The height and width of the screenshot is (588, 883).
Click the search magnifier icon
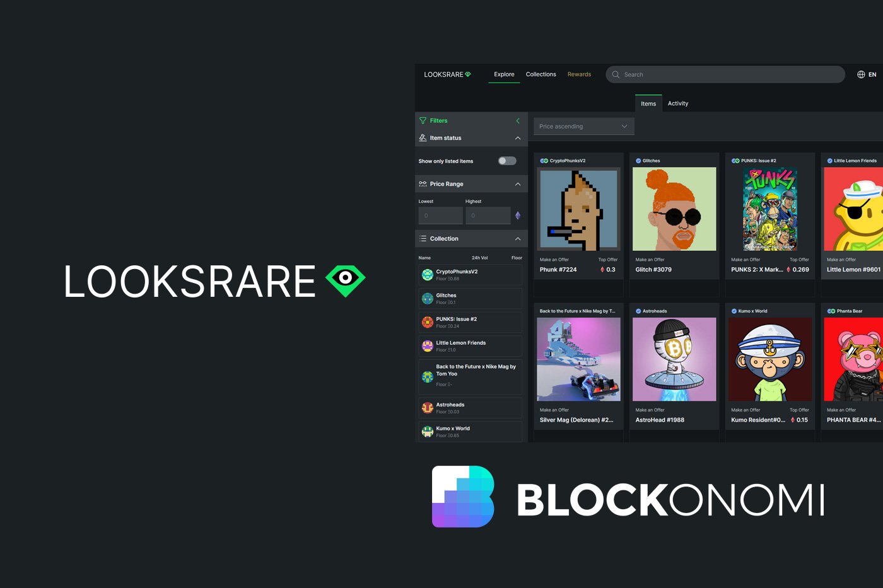(616, 74)
